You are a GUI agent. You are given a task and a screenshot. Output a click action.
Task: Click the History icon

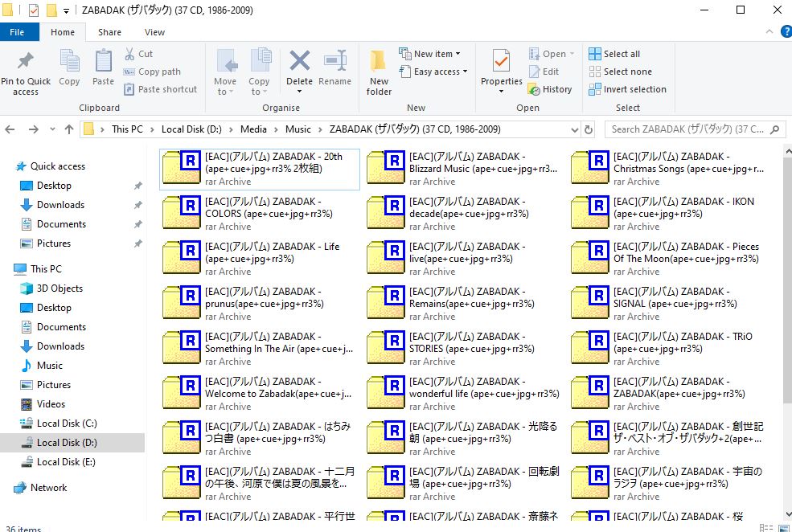click(535, 90)
